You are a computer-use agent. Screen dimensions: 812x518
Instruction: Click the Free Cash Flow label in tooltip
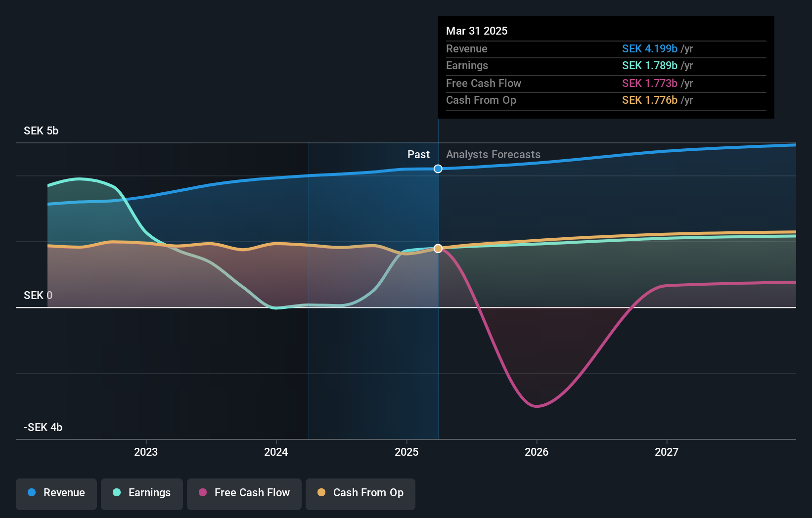(484, 83)
